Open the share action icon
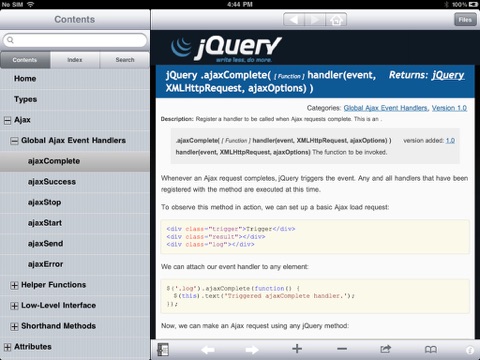The image size is (480, 360). pos(385,349)
